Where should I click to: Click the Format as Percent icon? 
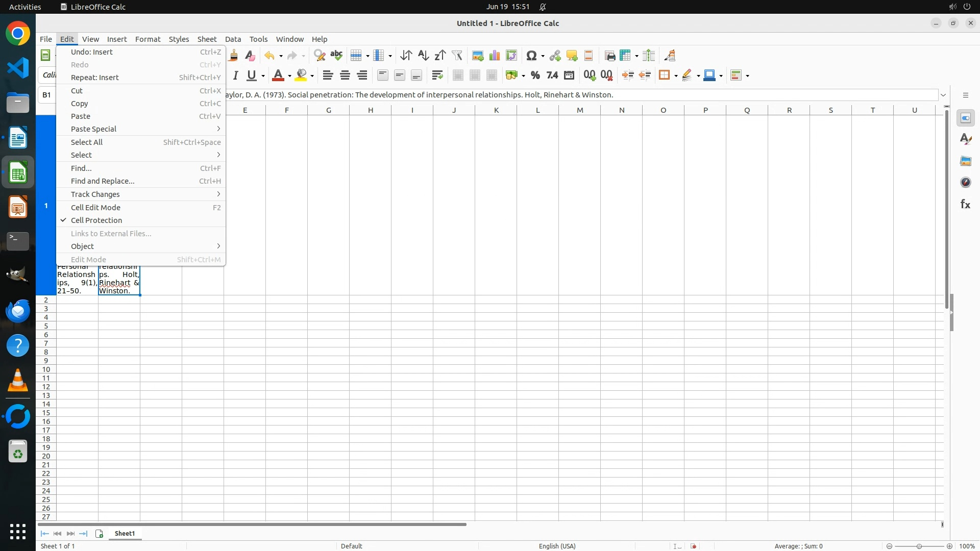point(535,76)
